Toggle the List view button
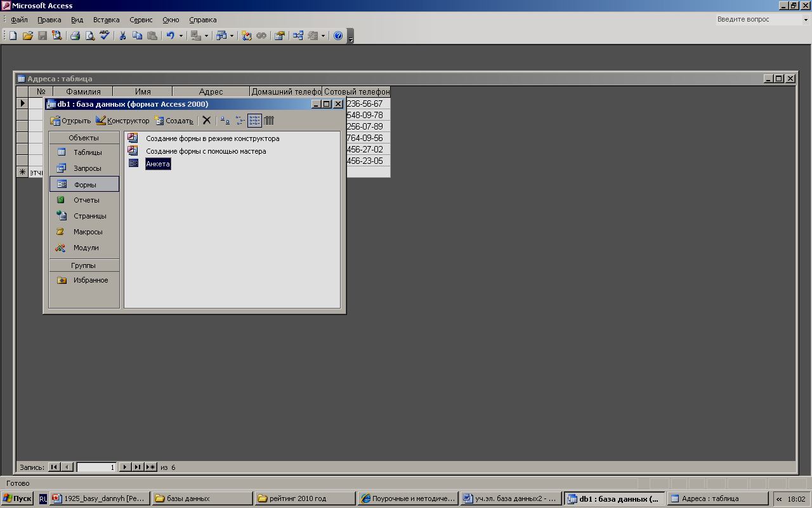 tap(254, 121)
